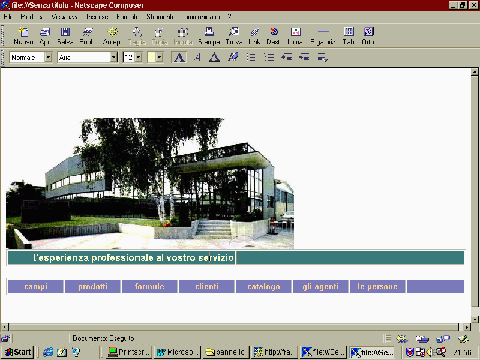The image size is (480, 360).
Task: Toggle underline text formatting
Action: click(214, 57)
